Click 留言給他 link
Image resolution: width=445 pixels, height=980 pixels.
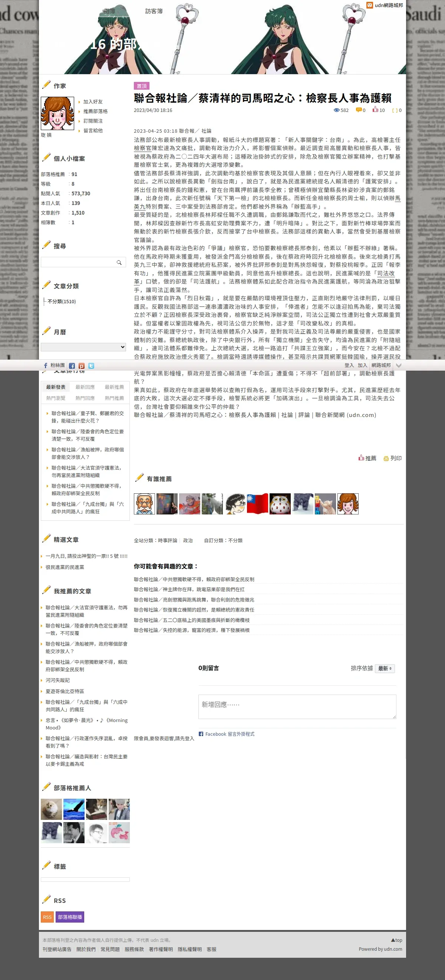click(x=93, y=130)
